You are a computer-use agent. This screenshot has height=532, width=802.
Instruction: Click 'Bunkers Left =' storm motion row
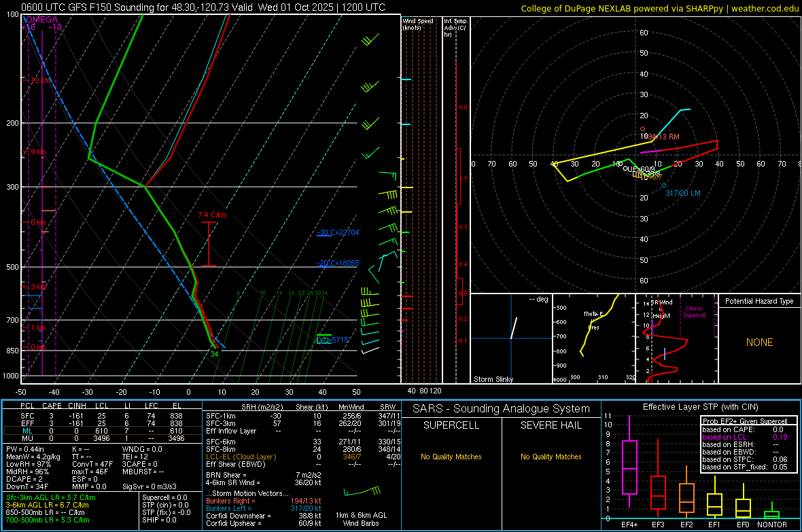tap(264, 508)
